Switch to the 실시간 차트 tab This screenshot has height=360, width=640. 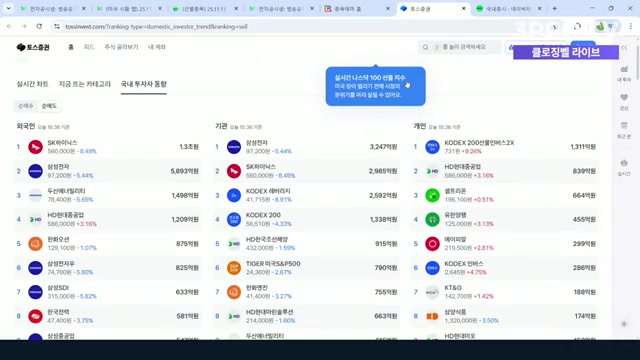tap(32, 84)
